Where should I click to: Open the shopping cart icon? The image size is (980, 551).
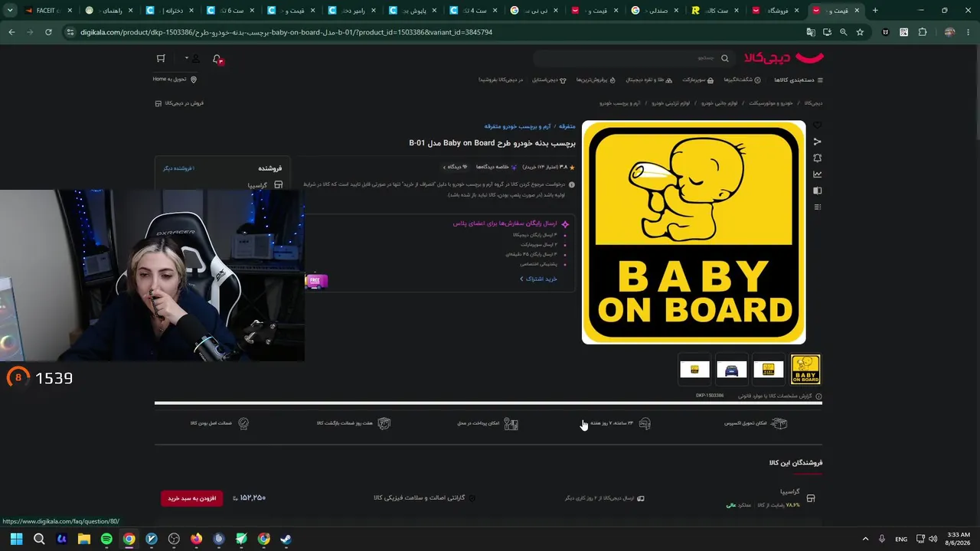[x=161, y=59]
